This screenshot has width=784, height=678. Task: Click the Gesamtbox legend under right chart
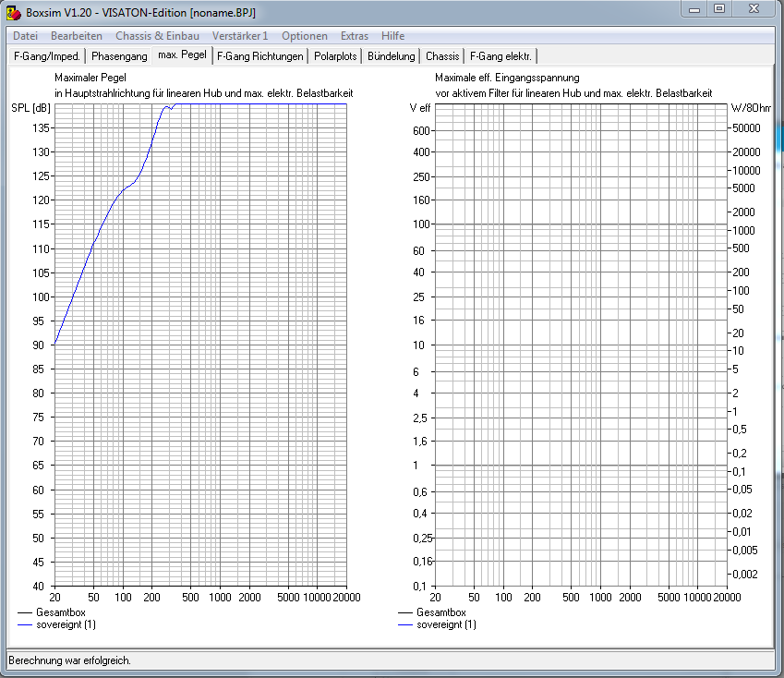point(432,612)
